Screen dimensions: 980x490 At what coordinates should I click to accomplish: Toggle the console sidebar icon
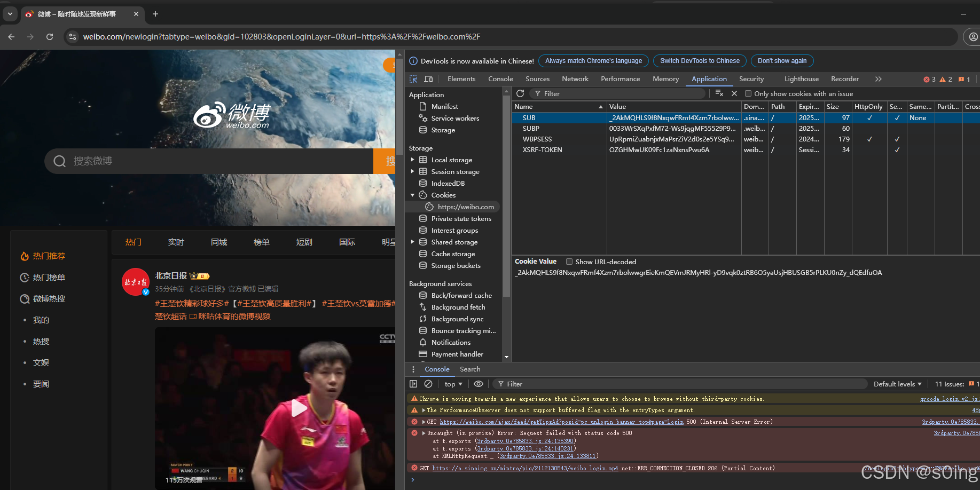click(x=413, y=384)
